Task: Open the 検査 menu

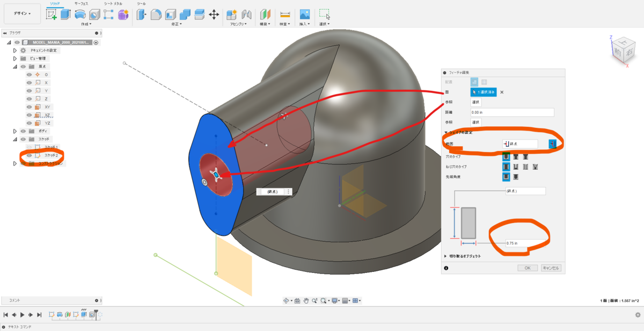Action: pyautogui.click(x=285, y=24)
